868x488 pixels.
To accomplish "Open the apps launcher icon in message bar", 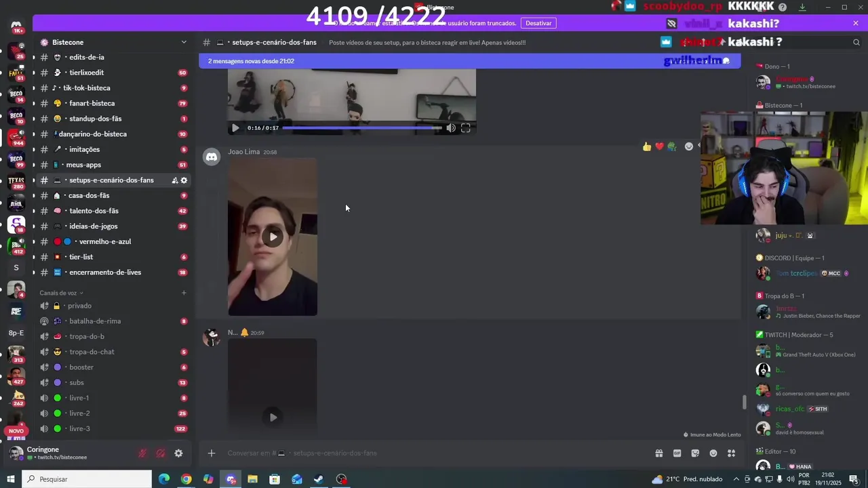I will click(x=732, y=453).
